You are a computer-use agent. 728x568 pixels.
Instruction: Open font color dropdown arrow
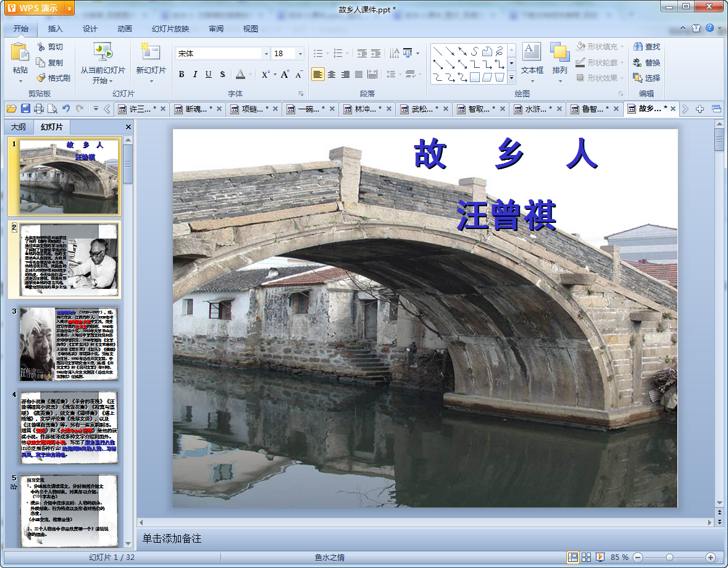click(x=250, y=74)
